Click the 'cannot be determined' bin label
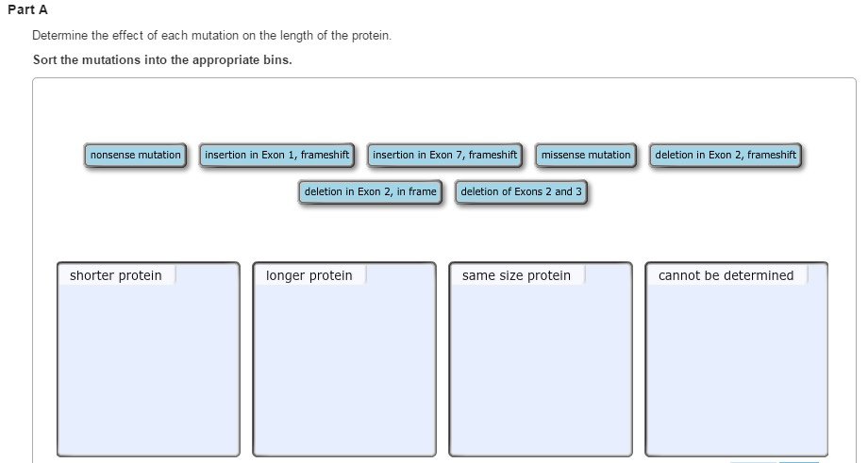868x463 pixels. click(726, 275)
